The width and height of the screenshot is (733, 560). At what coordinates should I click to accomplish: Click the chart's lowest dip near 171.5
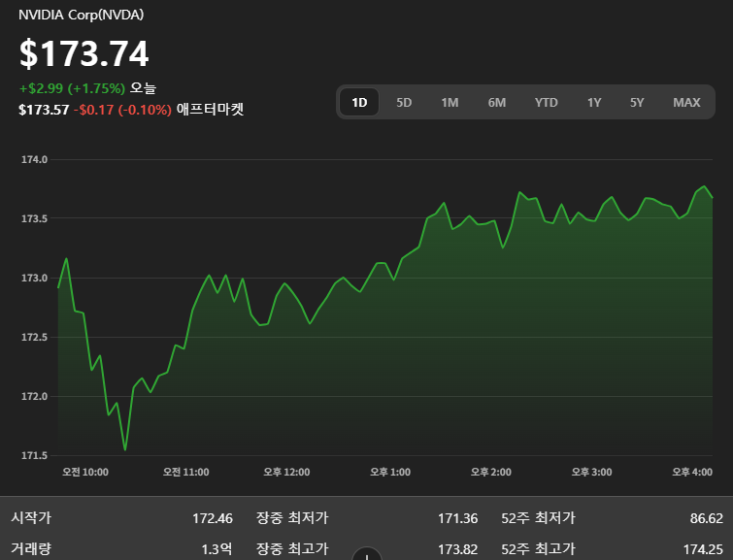click(x=125, y=449)
